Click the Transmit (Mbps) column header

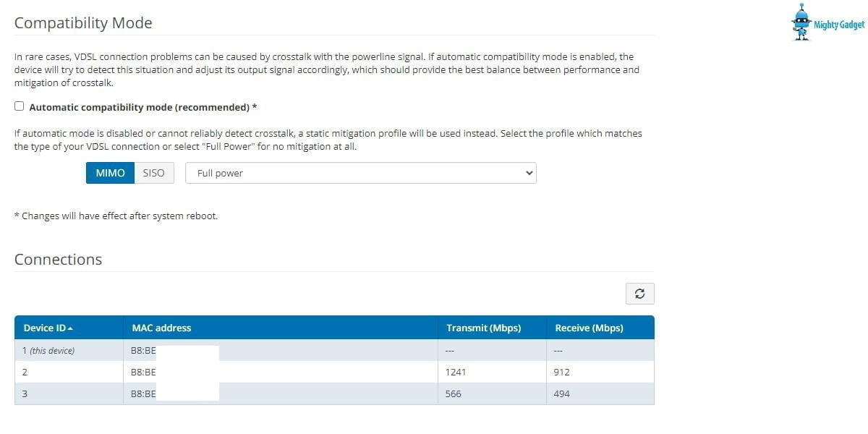point(483,328)
